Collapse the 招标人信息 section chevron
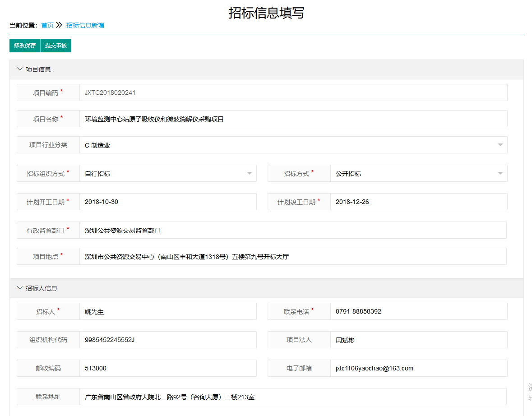The image size is (532, 416). click(19, 288)
